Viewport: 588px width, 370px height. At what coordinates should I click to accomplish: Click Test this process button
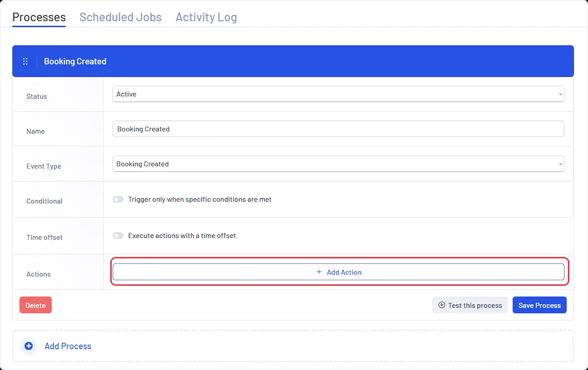[x=470, y=305]
